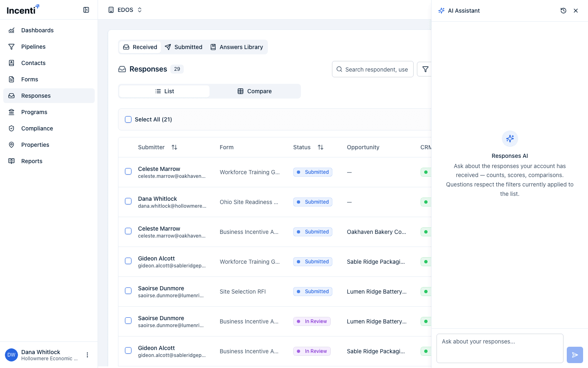Collapse the sidebar with the panel icon
The height and width of the screenshot is (368, 588).
(x=86, y=10)
